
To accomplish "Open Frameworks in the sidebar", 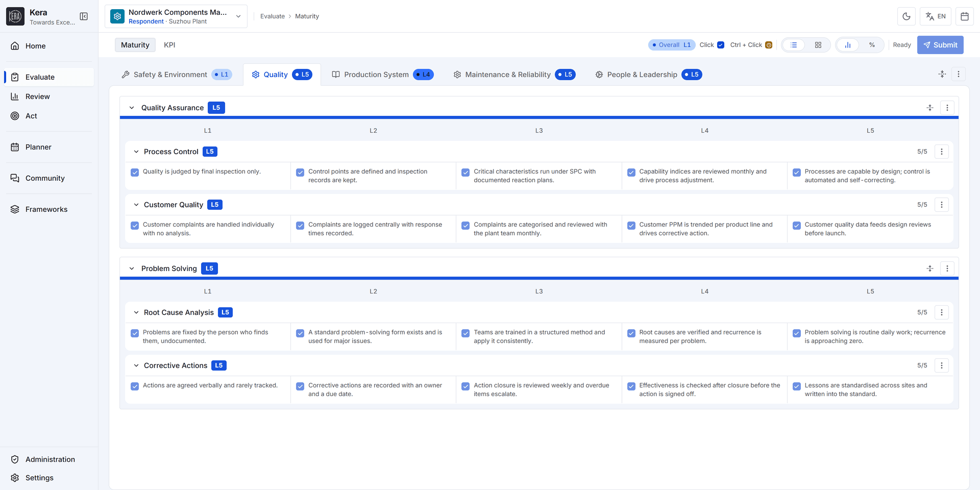I will 49,209.
